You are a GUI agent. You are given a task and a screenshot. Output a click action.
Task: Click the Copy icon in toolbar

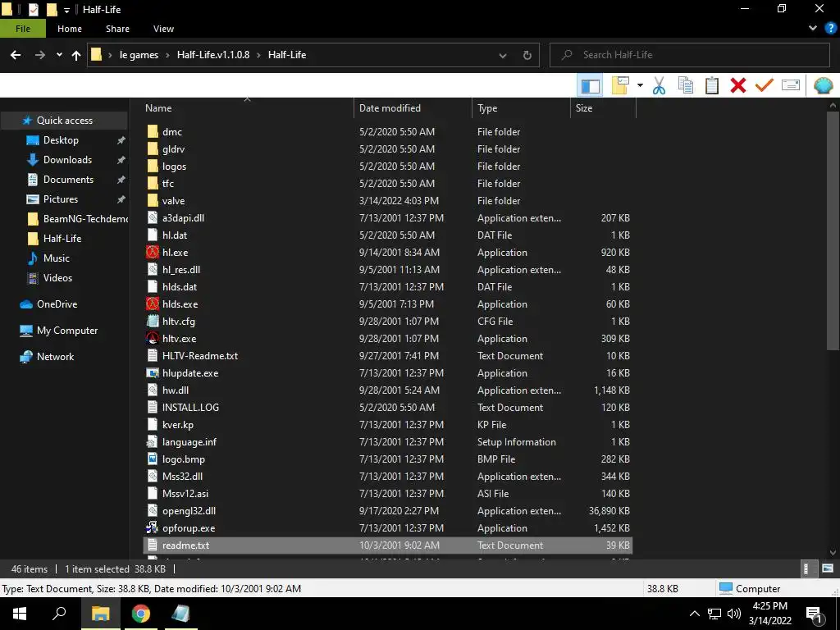[x=686, y=85]
